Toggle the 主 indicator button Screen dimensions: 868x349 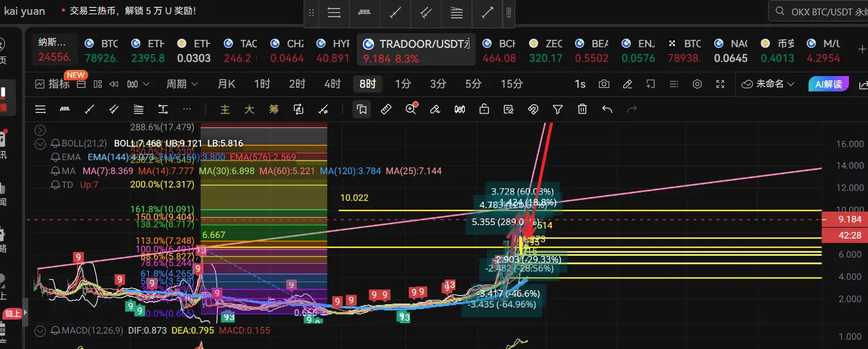tap(225, 109)
